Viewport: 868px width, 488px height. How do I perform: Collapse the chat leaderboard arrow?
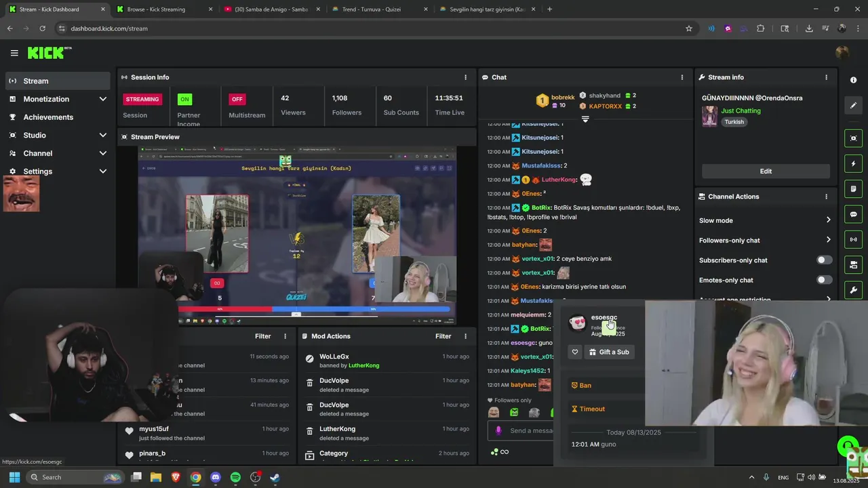[x=585, y=119]
